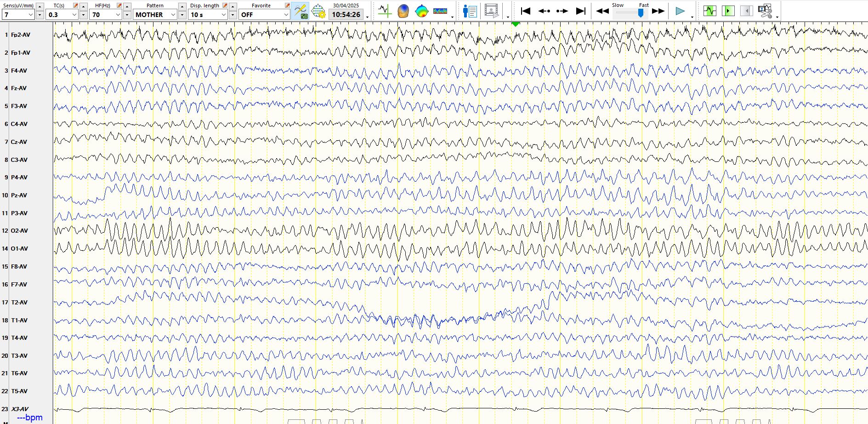This screenshot has width=868, height=424.
Task: Open the Pattern dropdown showing MOTHER
Action: coord(173,15)
